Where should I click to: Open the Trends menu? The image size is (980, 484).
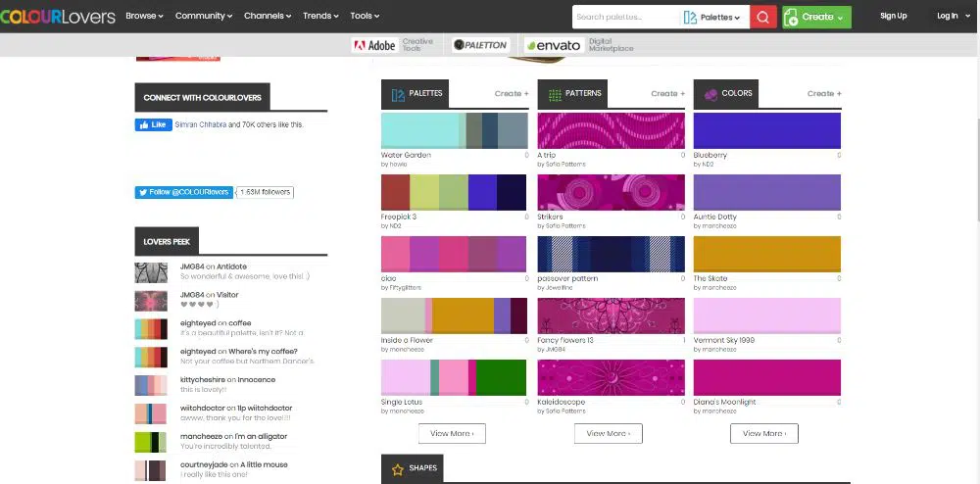tap(320, 16)
